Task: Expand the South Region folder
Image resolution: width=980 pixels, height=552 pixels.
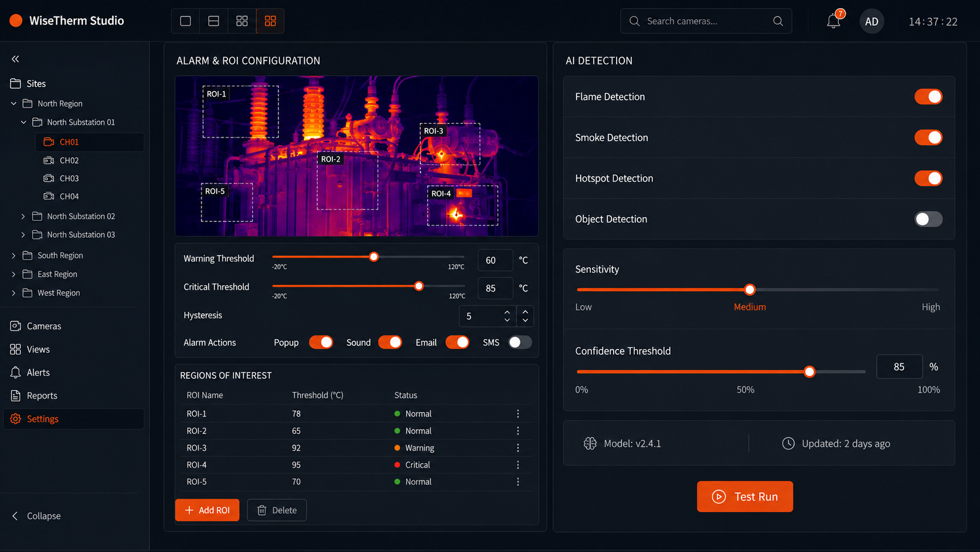Action: pyautogui.click(x=13, y=255)
